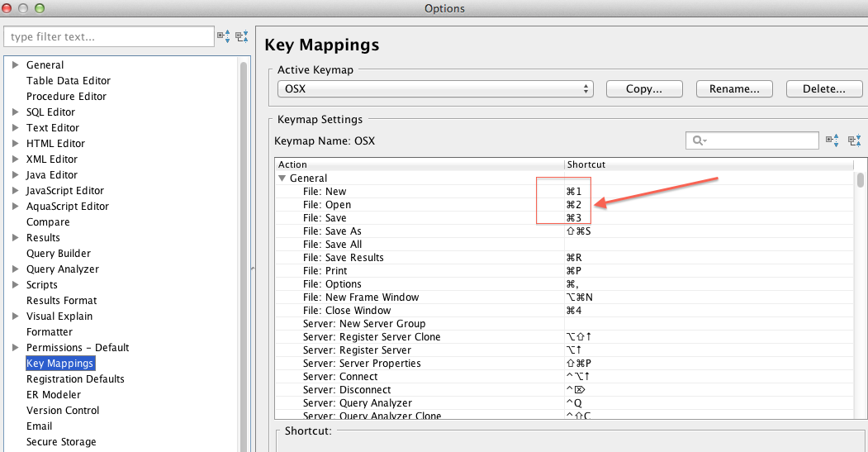Select Secure Storage in tree
This screenshot has width=868, height=452.
point(61,442)
